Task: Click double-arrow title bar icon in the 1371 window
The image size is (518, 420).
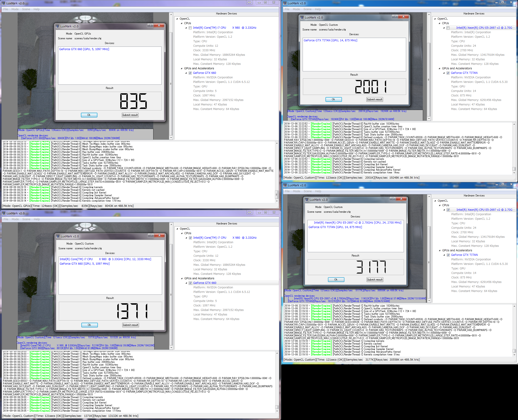Action: 250,212
